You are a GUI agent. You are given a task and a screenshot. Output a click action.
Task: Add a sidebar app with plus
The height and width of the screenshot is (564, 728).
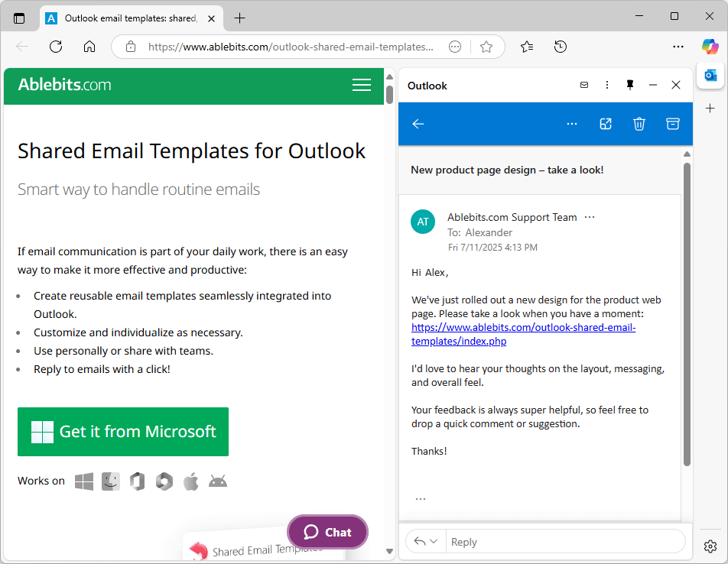pyautogui.click(x=710, y=109)
